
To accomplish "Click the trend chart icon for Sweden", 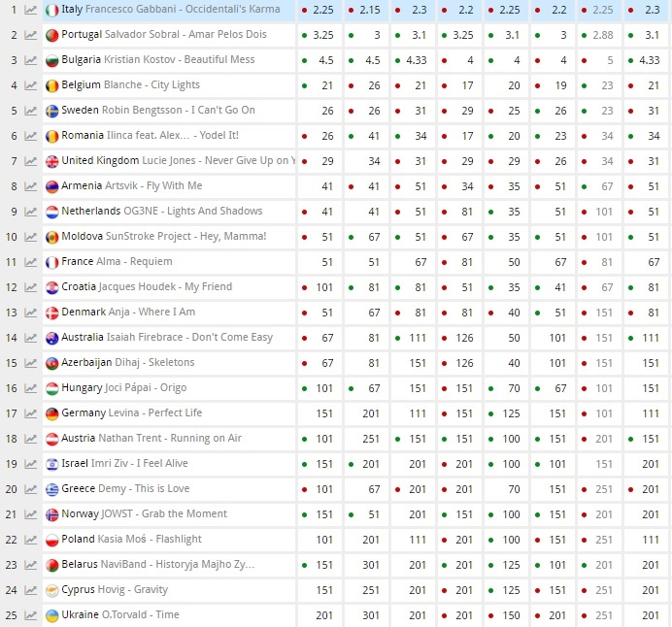I will (31, 111).
